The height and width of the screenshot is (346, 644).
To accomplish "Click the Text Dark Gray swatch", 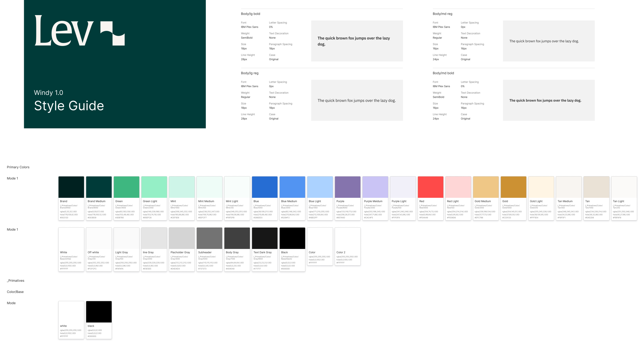I will pos(265,238).
